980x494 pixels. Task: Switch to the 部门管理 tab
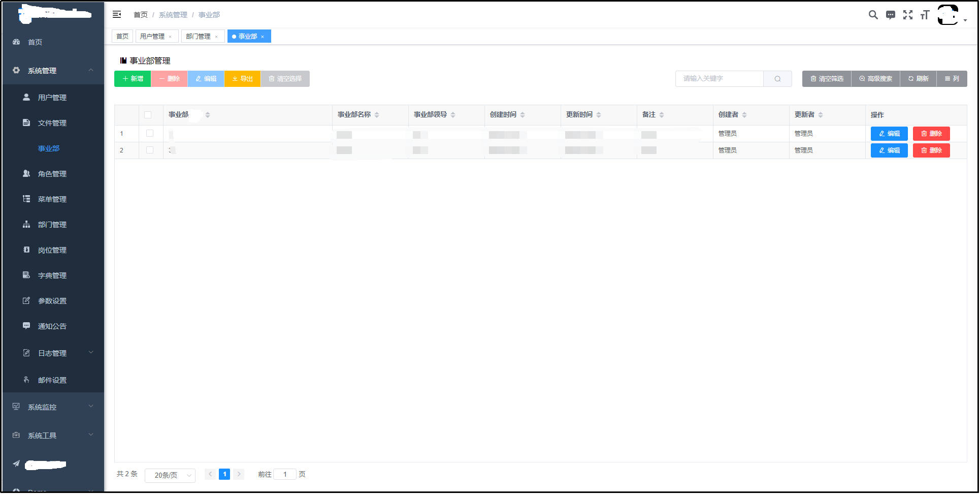(198, 36)
